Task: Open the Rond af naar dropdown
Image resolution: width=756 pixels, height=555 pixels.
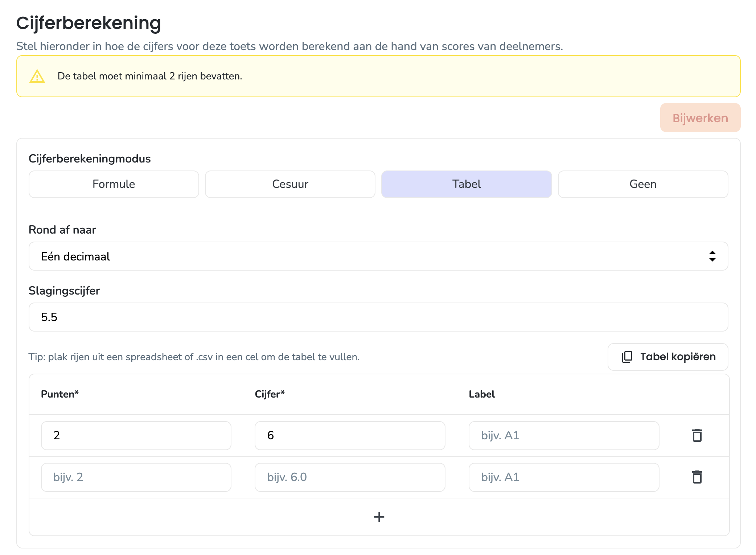Action: (378, 256)
